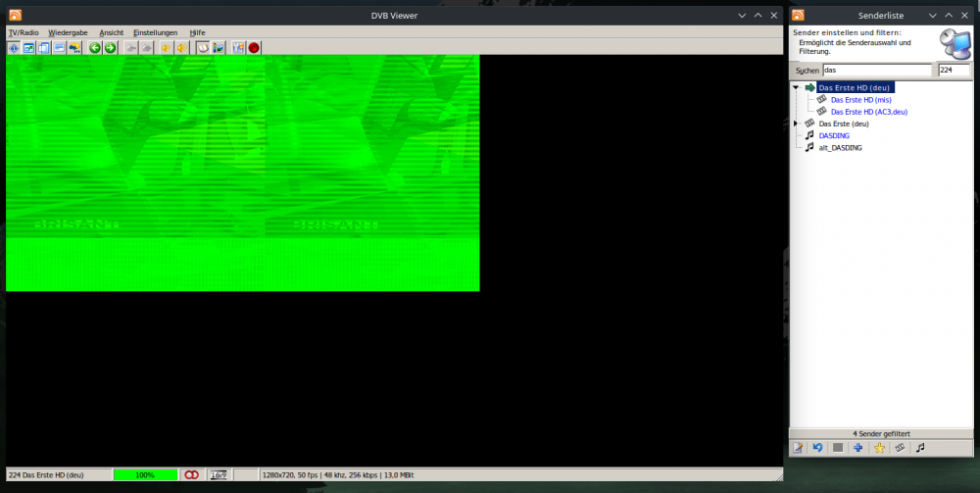
Task: Click the green left-arrow previous channel button
Action: tap(95, 47)
